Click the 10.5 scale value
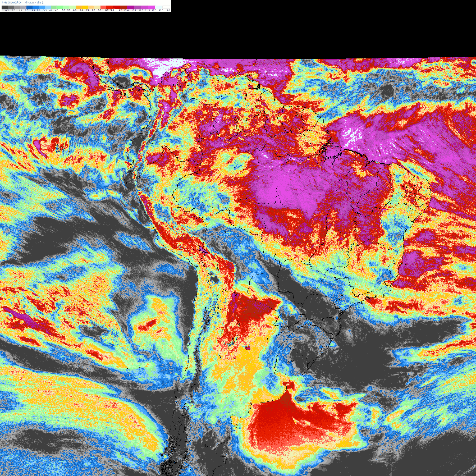This screenshot has width=476, height=476. 134,10
